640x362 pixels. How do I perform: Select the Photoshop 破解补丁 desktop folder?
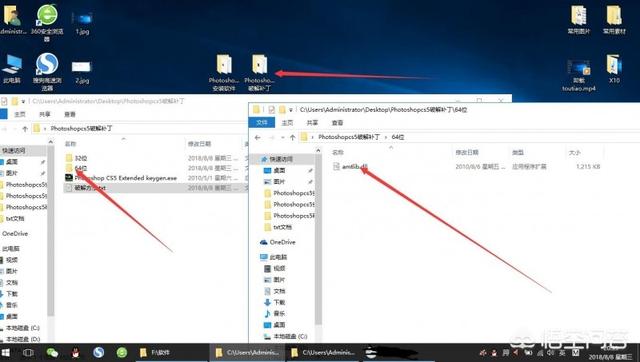coord(259,73)
